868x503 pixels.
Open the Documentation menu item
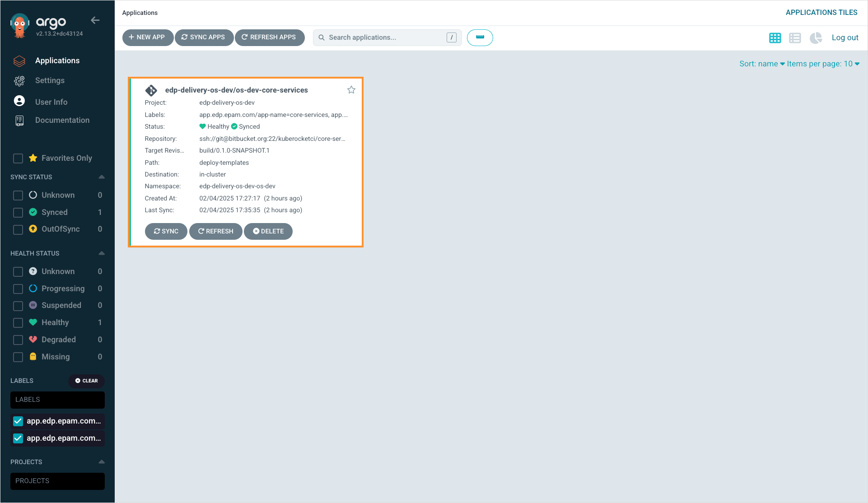tap(62, 120)
